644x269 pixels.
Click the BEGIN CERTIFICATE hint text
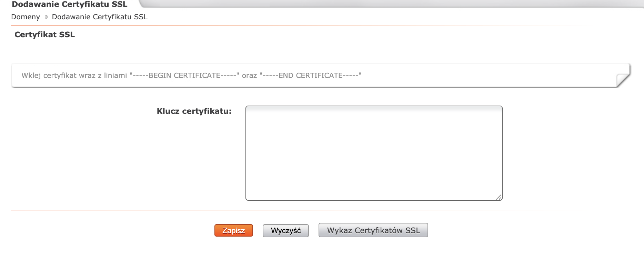coord(191,75)
